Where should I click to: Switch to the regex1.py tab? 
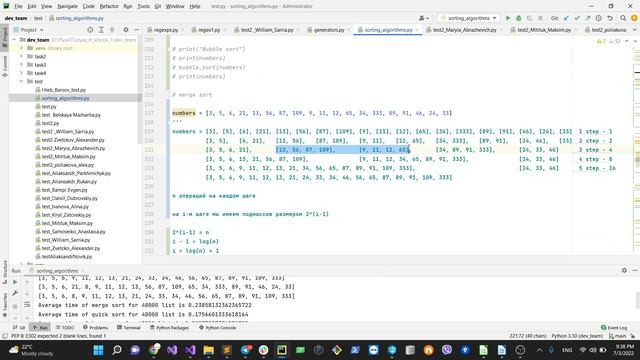point(209,30)
